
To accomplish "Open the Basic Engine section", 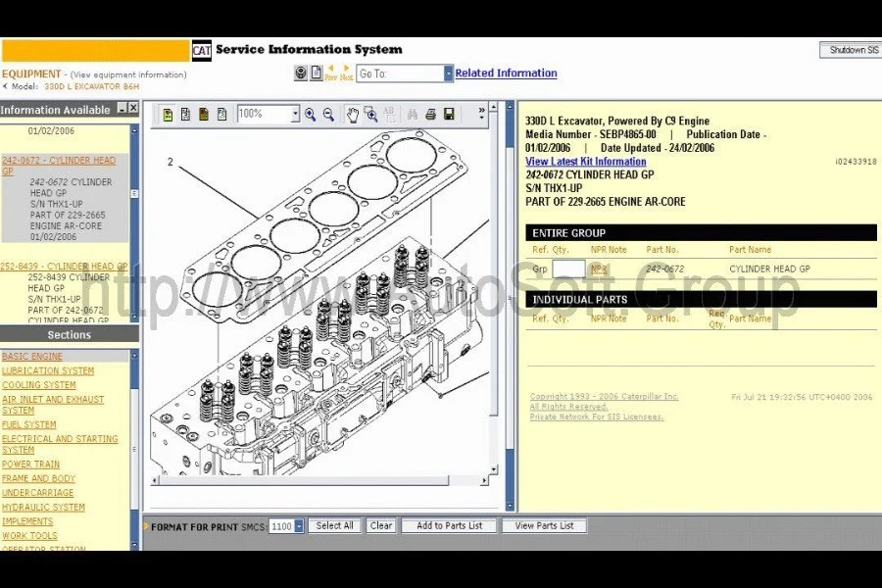I will 32,357.
